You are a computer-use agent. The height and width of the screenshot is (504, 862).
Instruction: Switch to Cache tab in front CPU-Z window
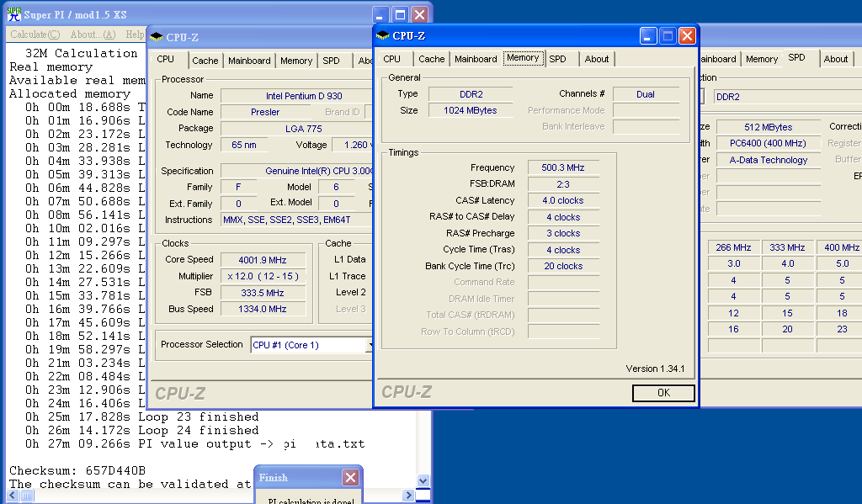(432, 59)
